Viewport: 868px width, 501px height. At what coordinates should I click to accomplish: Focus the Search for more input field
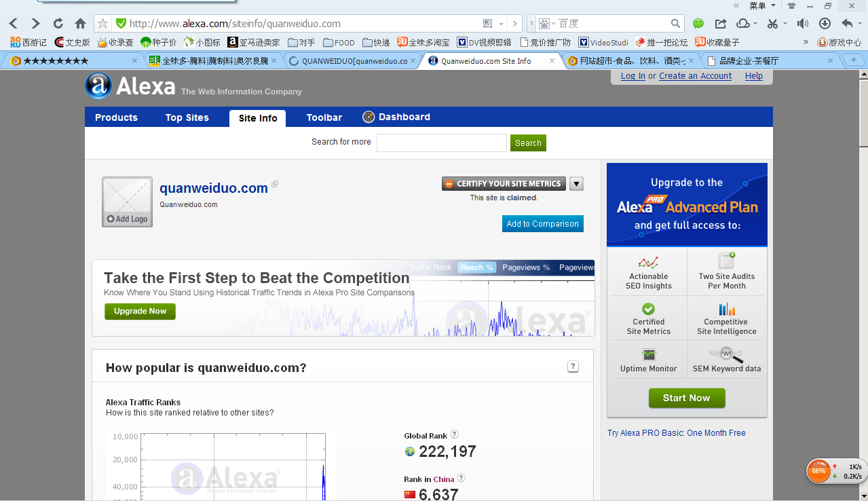pos(442,143)
